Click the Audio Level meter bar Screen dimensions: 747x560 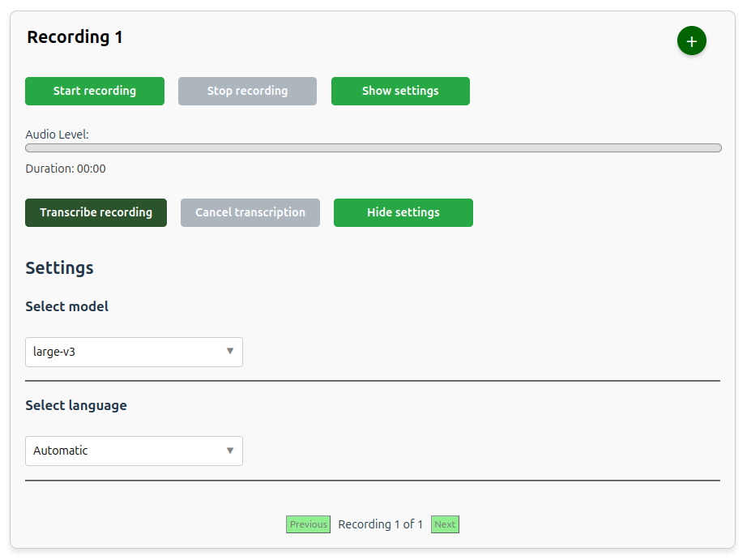[373, 148]
